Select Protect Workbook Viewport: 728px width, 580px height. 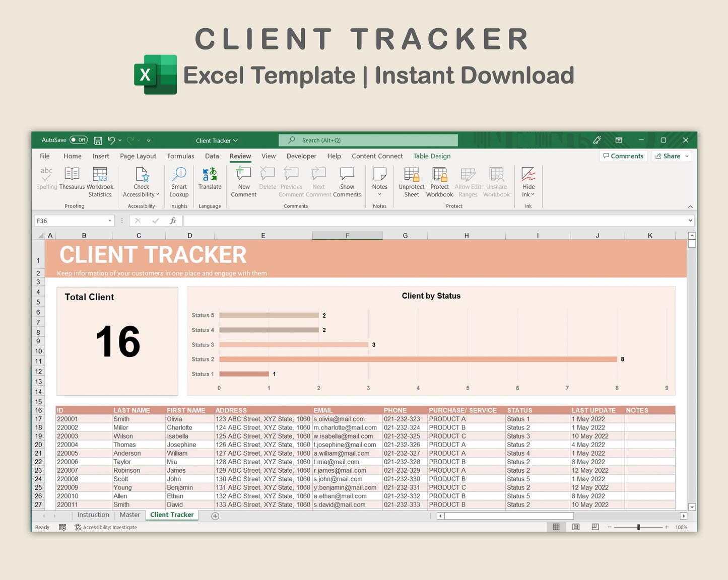click(439, 182)
